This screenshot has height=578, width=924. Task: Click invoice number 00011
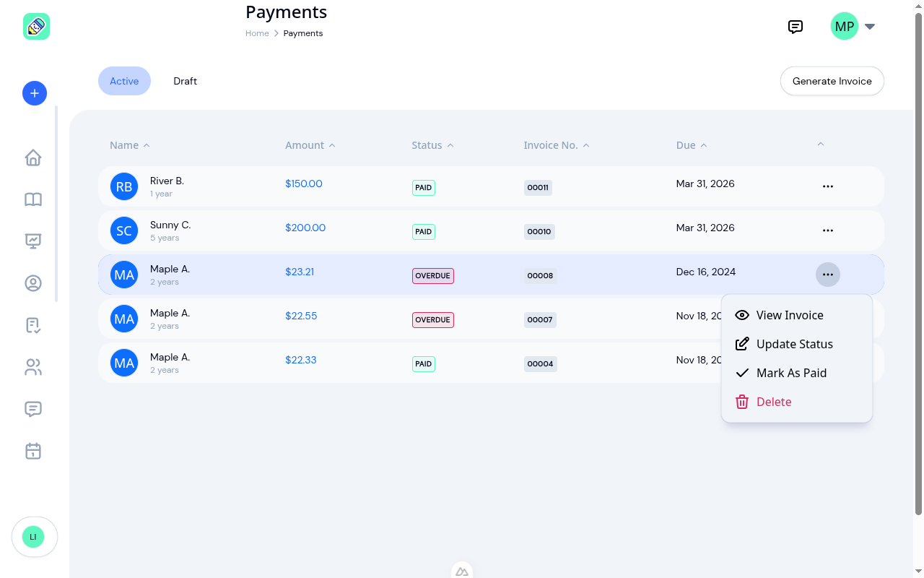(x=538, y=188)
